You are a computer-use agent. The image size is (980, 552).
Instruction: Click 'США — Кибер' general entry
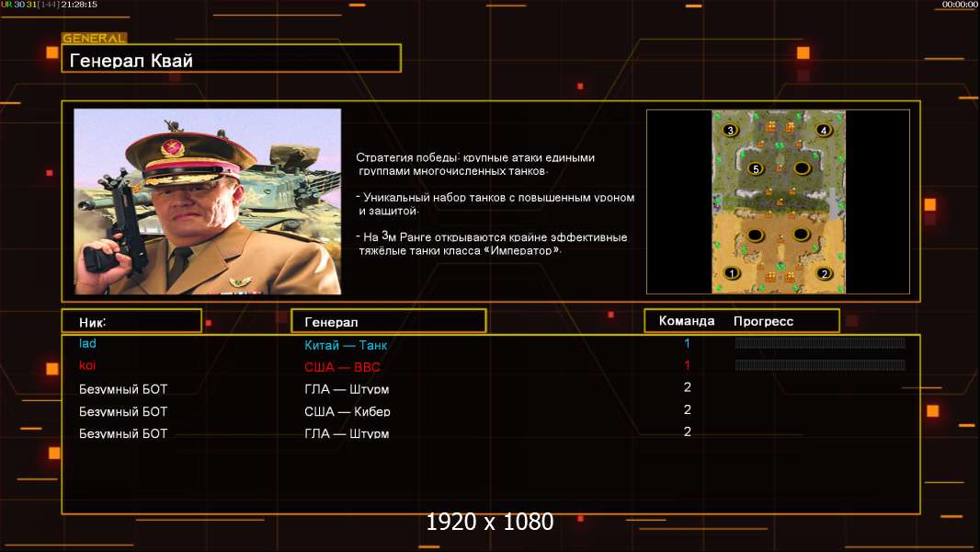[x=347, y=411]
